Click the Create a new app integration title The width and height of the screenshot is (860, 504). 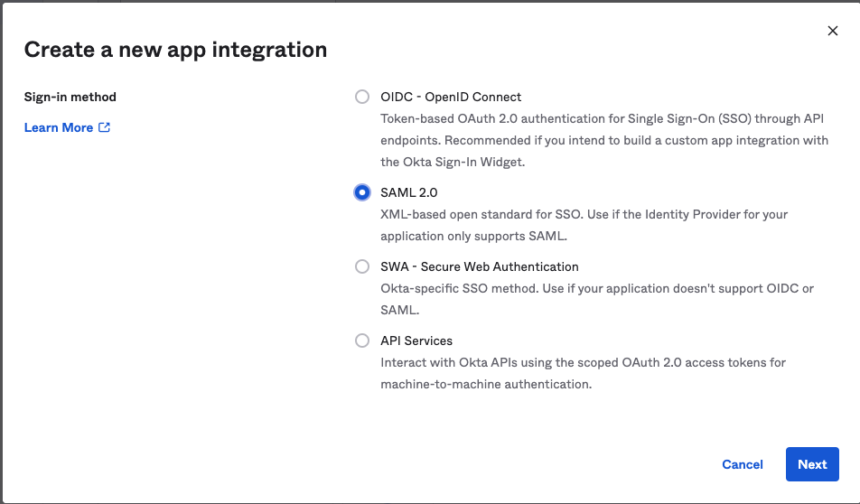175,50
